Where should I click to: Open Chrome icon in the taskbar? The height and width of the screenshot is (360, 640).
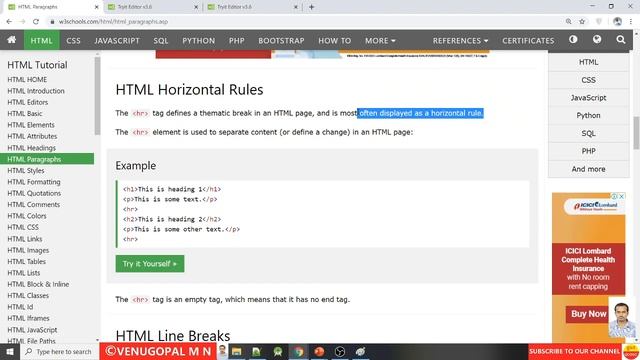tap(299, 351)
